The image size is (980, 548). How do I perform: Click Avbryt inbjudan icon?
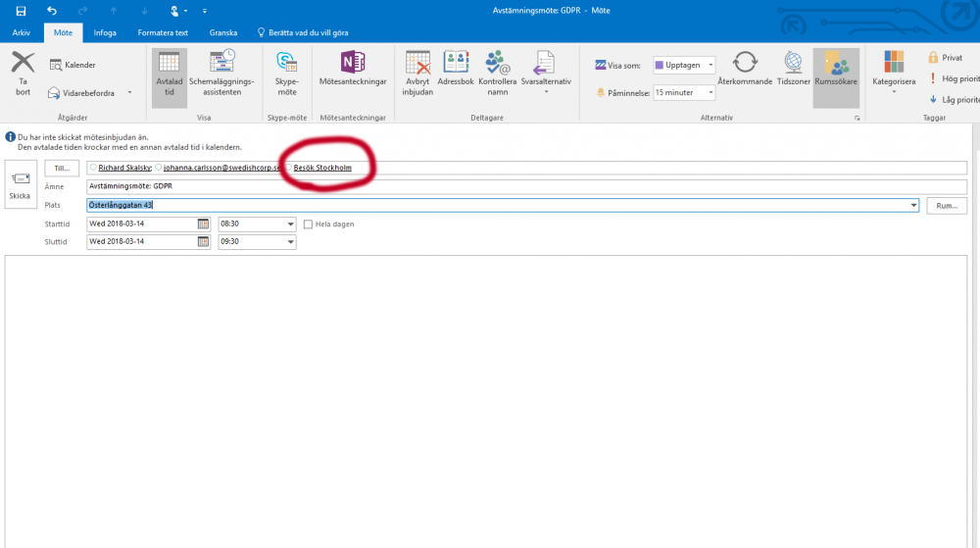click(x=418, y=64)
